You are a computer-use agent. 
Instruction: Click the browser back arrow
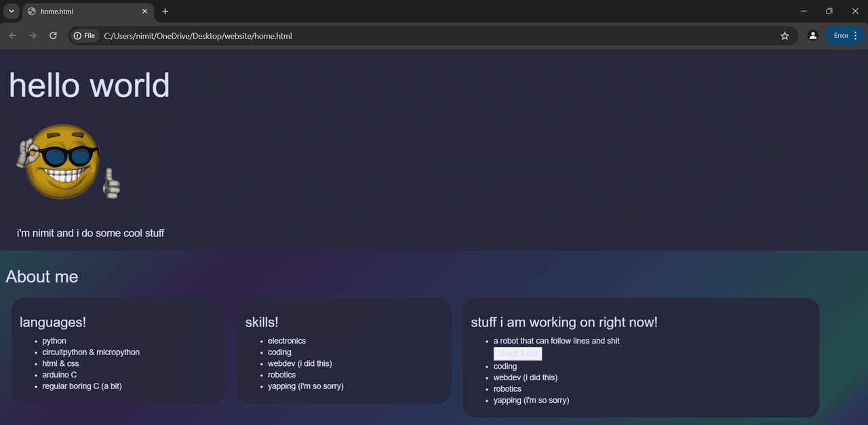pos(12,35)
